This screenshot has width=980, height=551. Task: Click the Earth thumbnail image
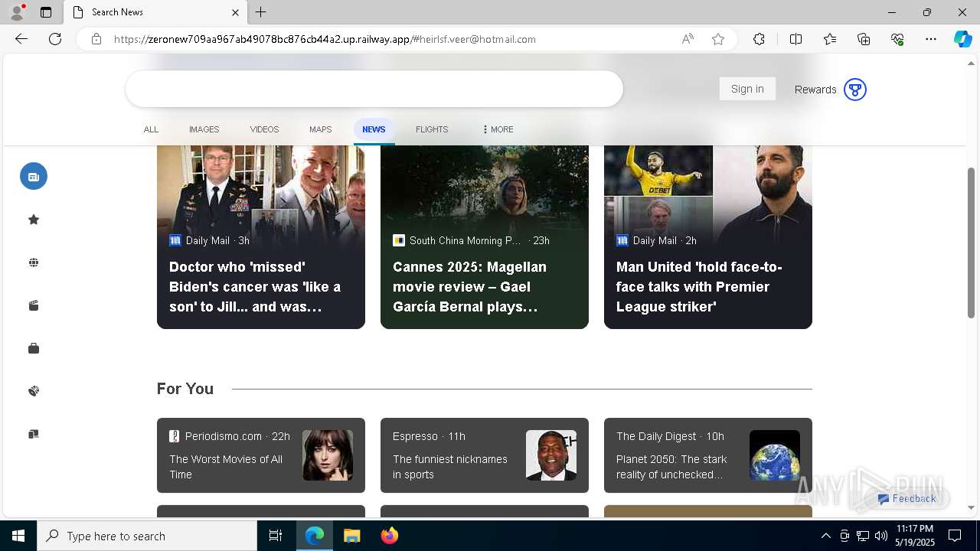click(775, 455)
